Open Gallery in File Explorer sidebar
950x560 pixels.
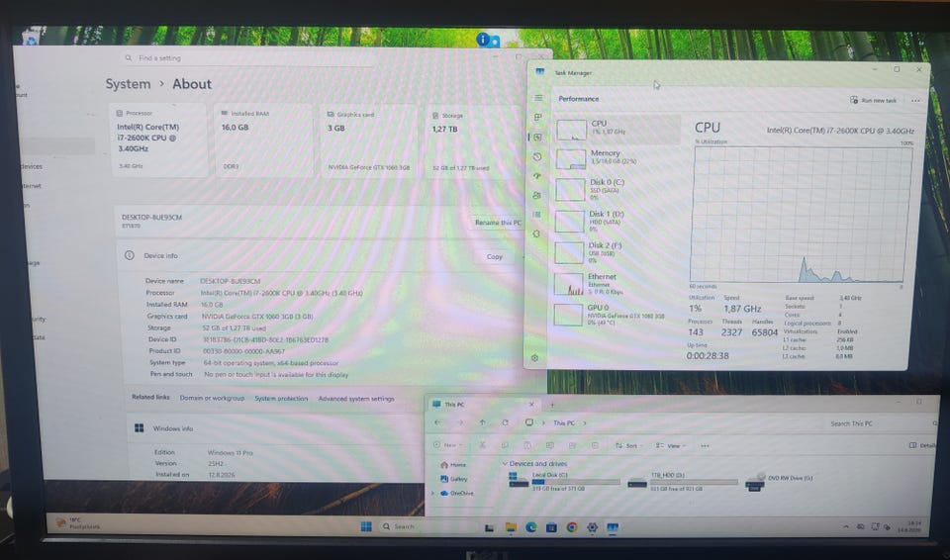pos(454,479)
